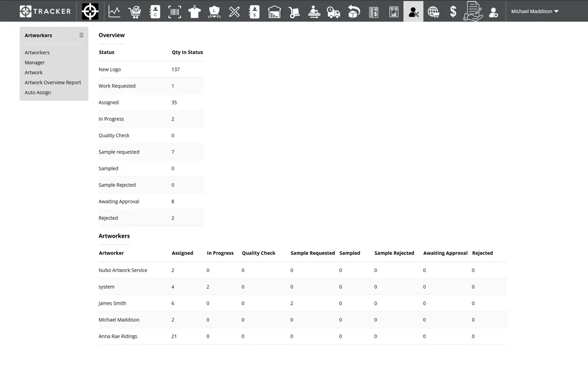This screenshot has width=588, height=370.
Task: Click the Status column header
Action: pyautogui.click(x=106, y=52)
